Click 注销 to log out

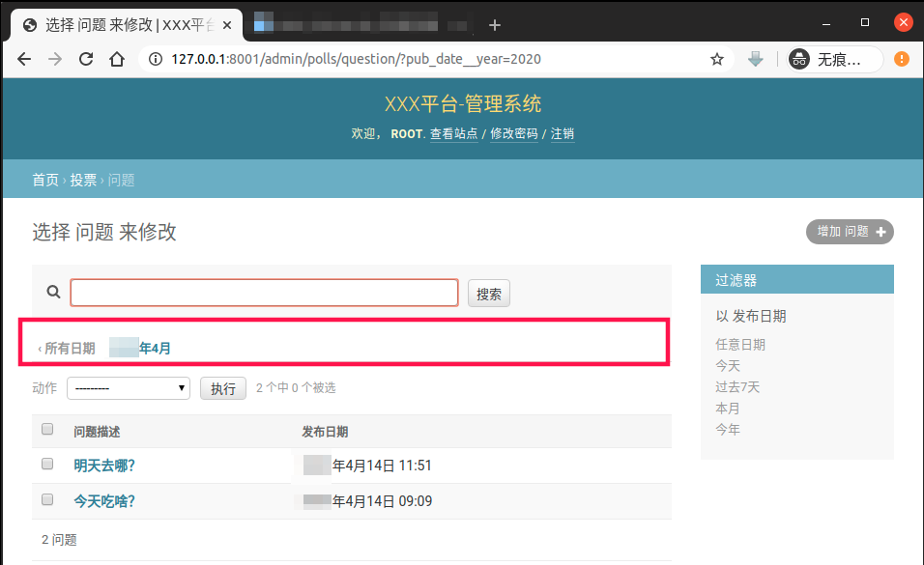click(x=563, y=134)
